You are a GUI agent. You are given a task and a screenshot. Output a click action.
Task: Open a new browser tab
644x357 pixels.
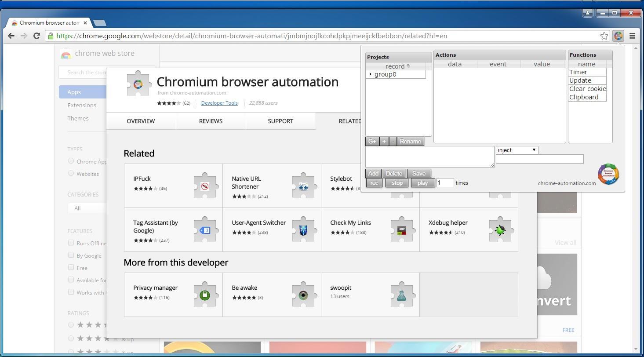pyautogui.click(x=100, y=23)
